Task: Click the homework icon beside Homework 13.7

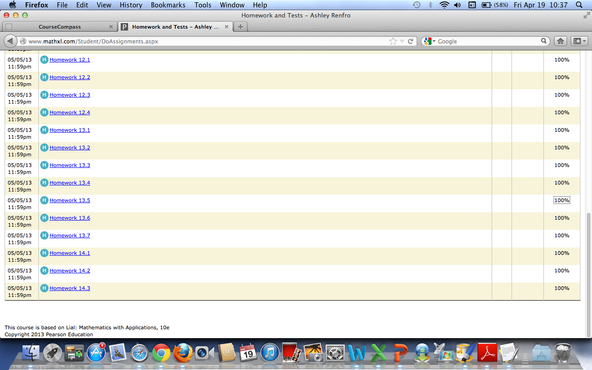Action: (x=44, y=235)
